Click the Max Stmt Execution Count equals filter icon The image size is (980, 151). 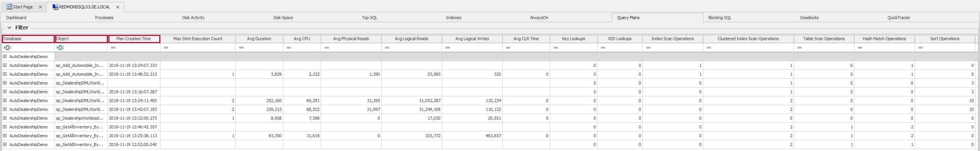pos(166,48)
